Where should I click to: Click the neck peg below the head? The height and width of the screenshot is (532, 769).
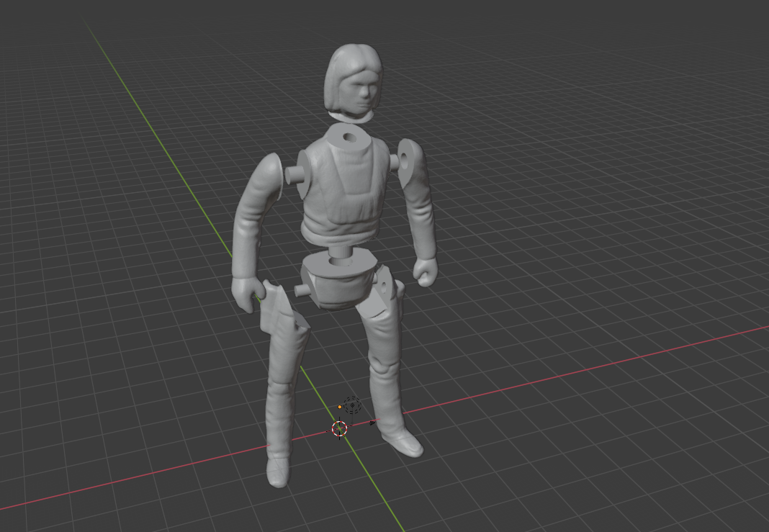pos(348,135)
